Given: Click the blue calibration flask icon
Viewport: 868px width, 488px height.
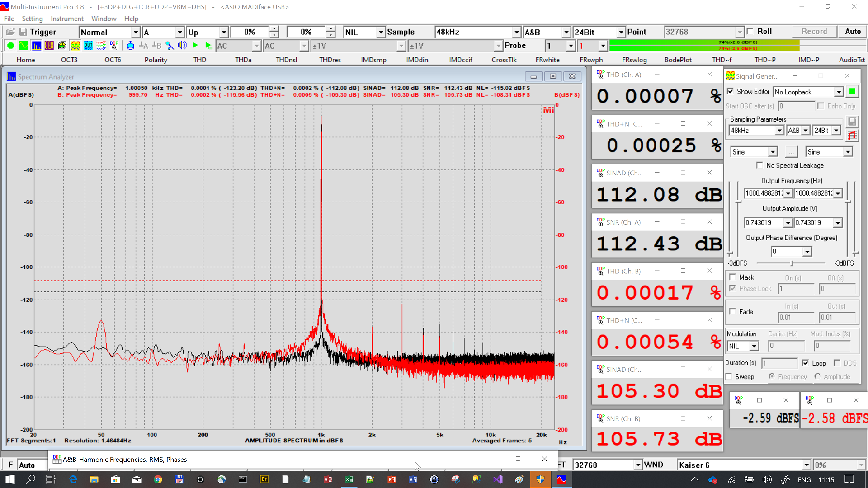Looking at the screenshot, I should tap(130, 46).
